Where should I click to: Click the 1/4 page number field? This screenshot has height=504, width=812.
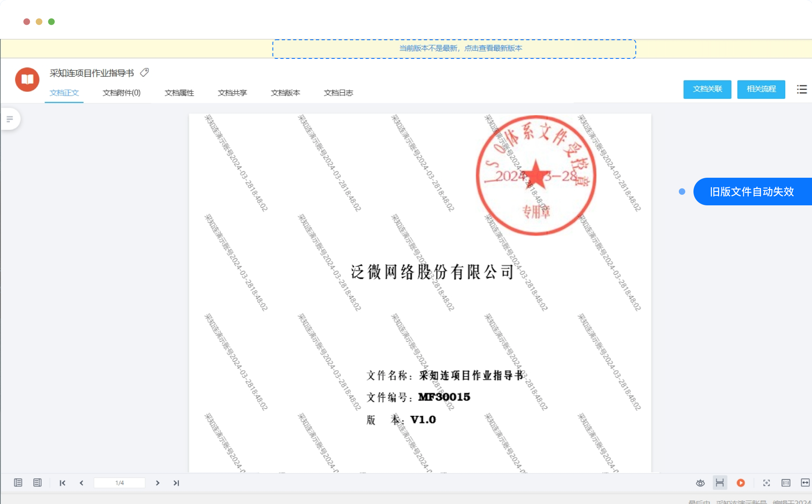pos(119,483)
